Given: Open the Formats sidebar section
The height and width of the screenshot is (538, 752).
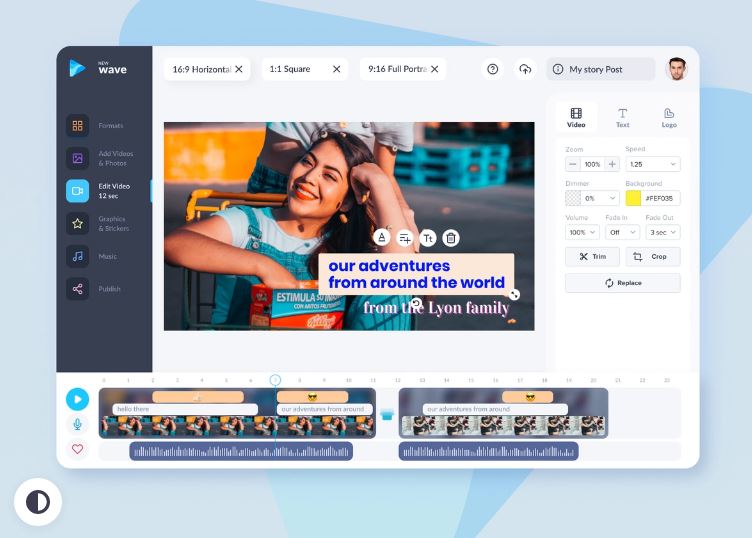Looking at the screenshot, I should tap(77, 126).
